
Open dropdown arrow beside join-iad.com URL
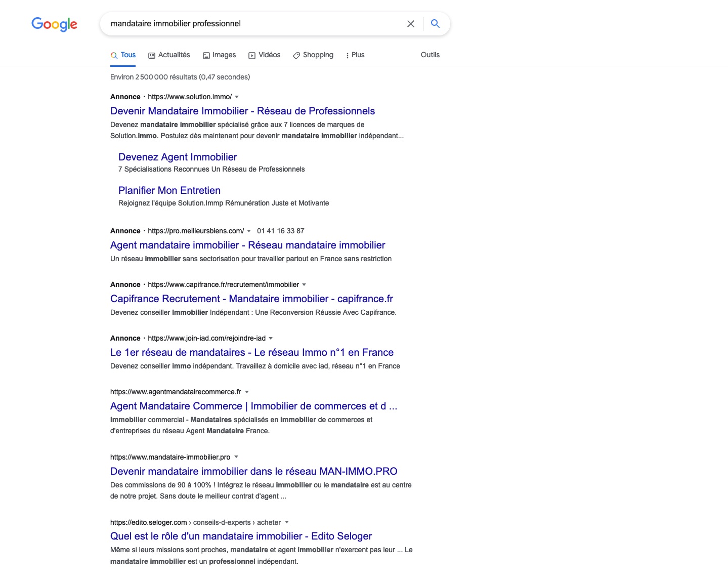[271, 338]
